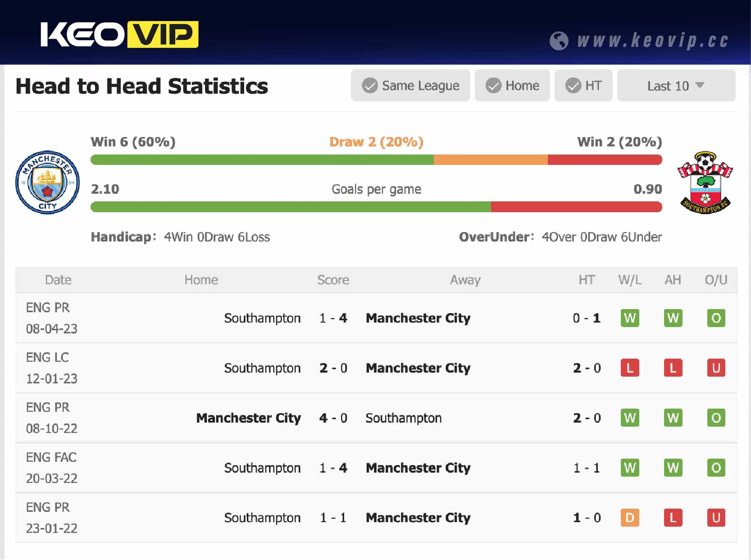Click the green O badge for 08-10-22 match

point(716,418)
